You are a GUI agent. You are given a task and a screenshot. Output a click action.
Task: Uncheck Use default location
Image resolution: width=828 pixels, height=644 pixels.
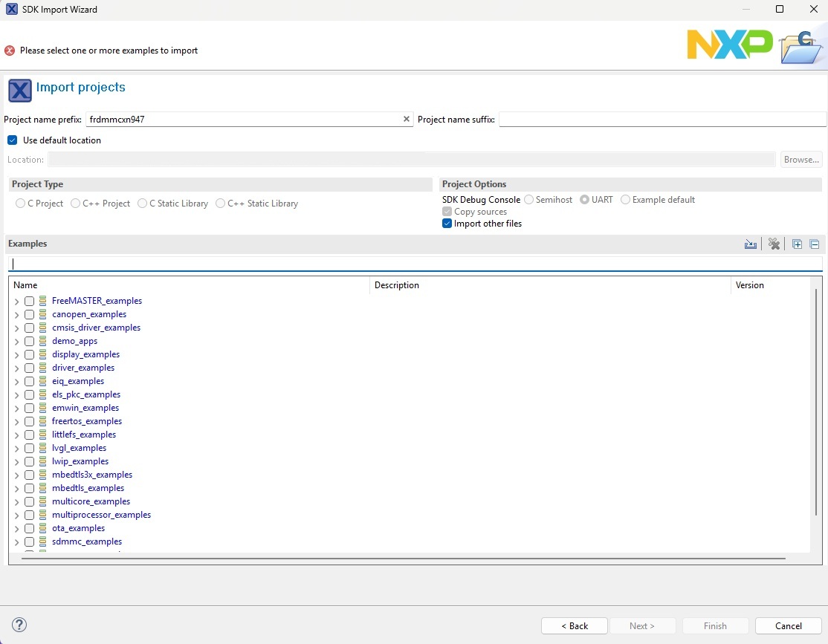tap(12, 140)
